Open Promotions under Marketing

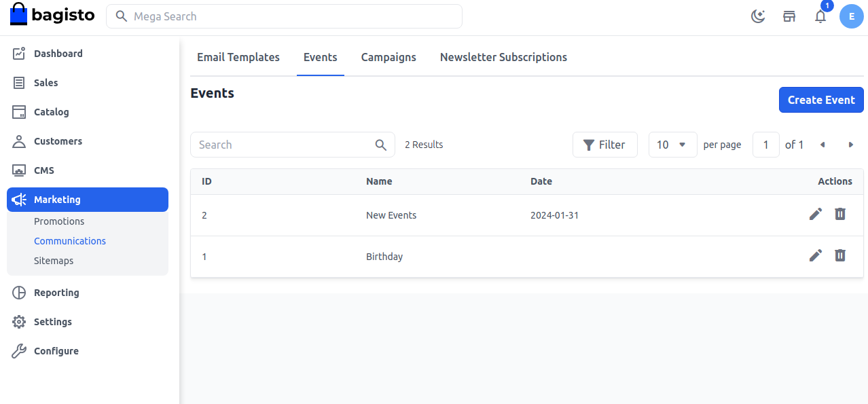point(59,221)
